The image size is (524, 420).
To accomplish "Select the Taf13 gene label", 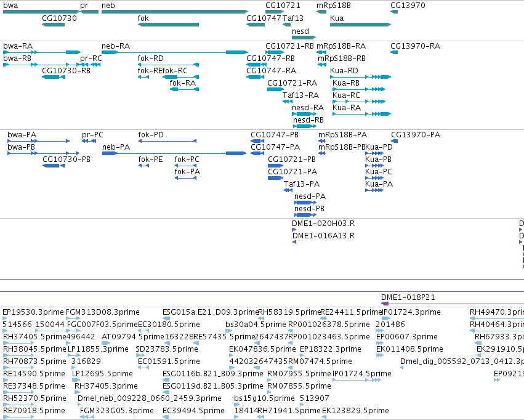I will (x=292, y=18).
